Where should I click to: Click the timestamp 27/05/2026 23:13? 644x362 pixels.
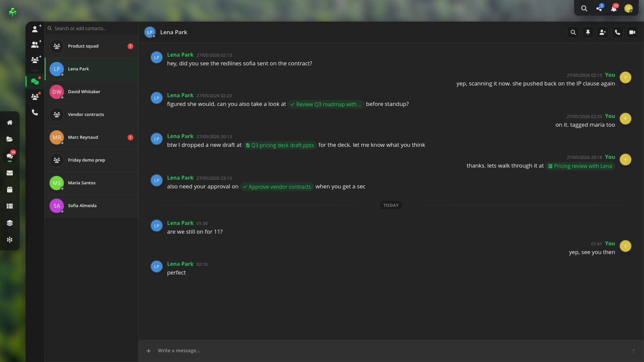(214, 178)
